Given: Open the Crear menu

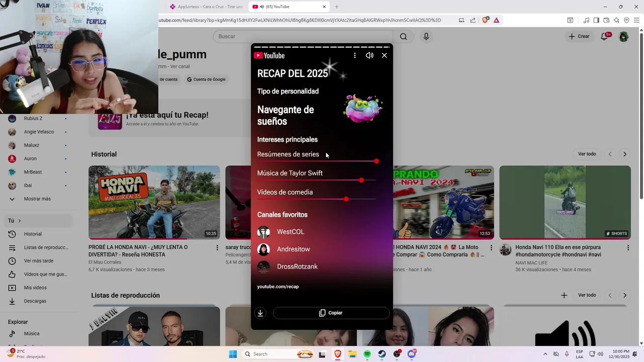Looking at the screenshot, I should click(x=579, y=36).
